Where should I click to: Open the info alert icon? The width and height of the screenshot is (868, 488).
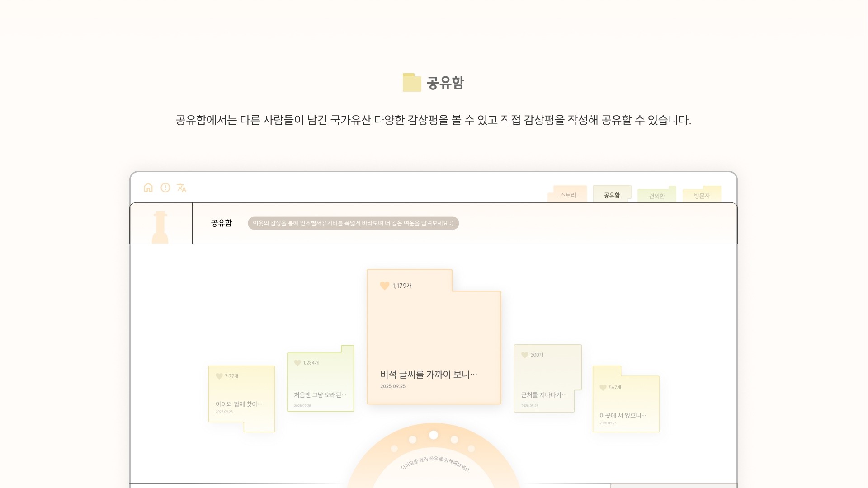(x=165, y=188)
